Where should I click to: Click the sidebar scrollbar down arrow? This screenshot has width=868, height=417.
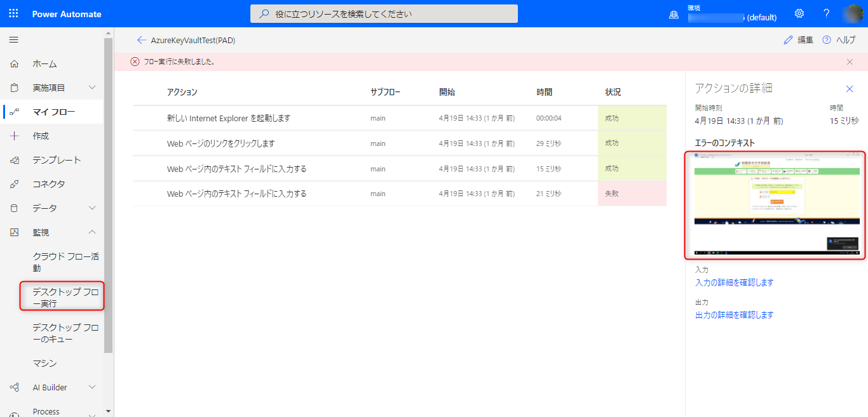108,412
